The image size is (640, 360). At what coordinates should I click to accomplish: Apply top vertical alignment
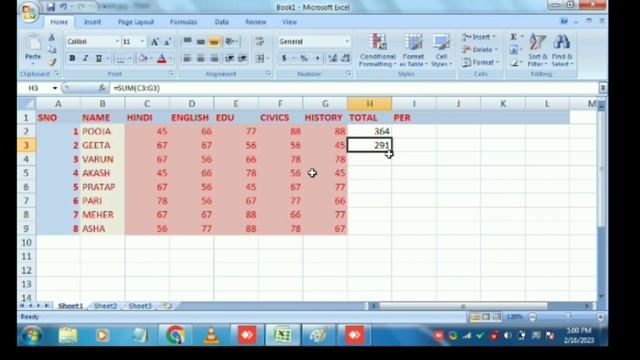(187, 41)
